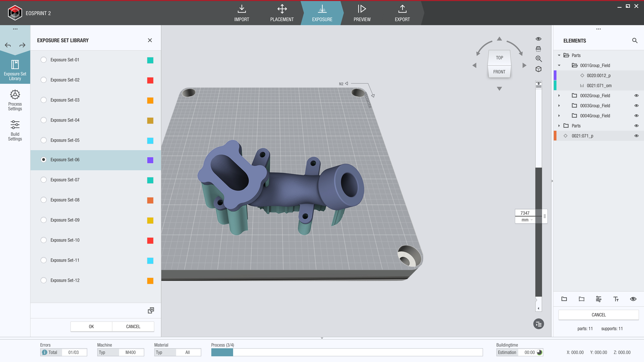Click new folder icon in Elements toolbar
The image size is (644, 362).
[564, 299]
